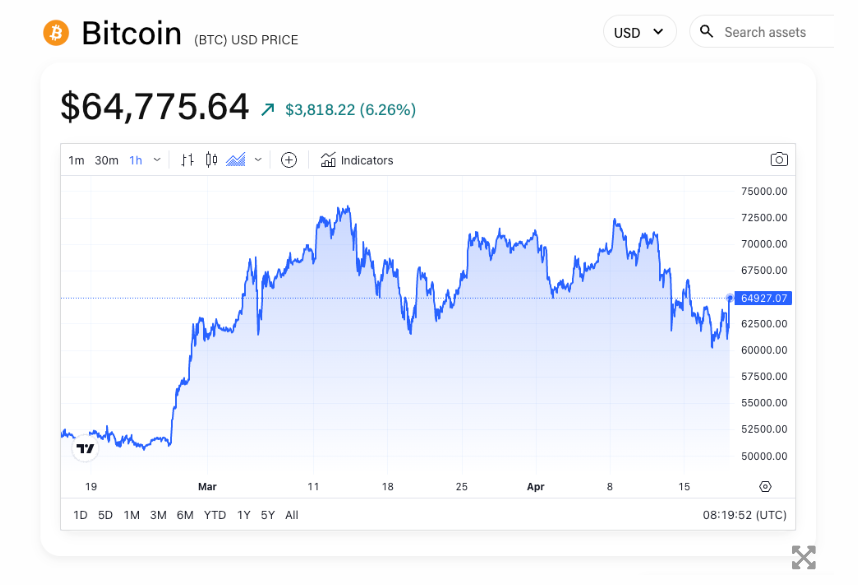
Task: Switch to candlestick chart style
Action: (x=211, y=160)
